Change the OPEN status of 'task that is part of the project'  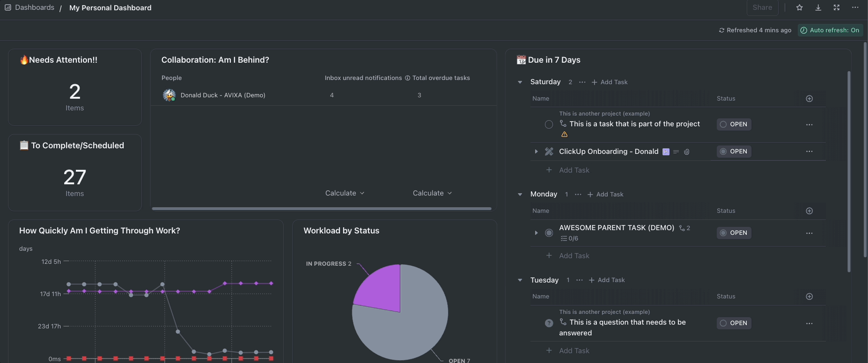tap(734, 124)
